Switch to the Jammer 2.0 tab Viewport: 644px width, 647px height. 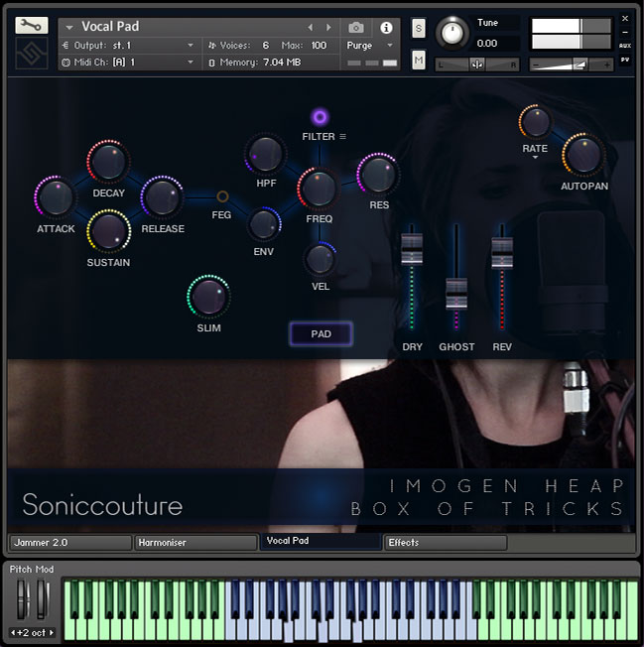71,543
